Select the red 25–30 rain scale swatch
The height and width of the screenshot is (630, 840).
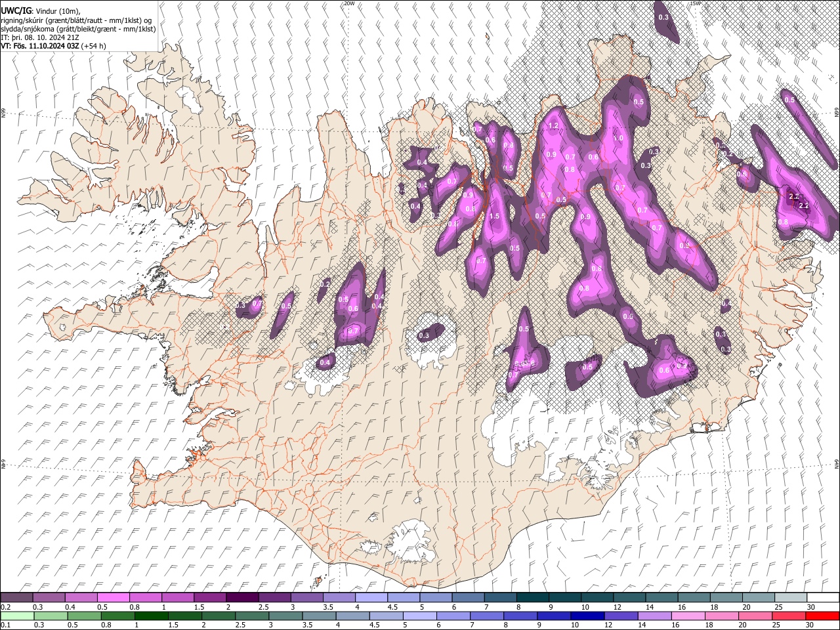click(x=789, y=616)
